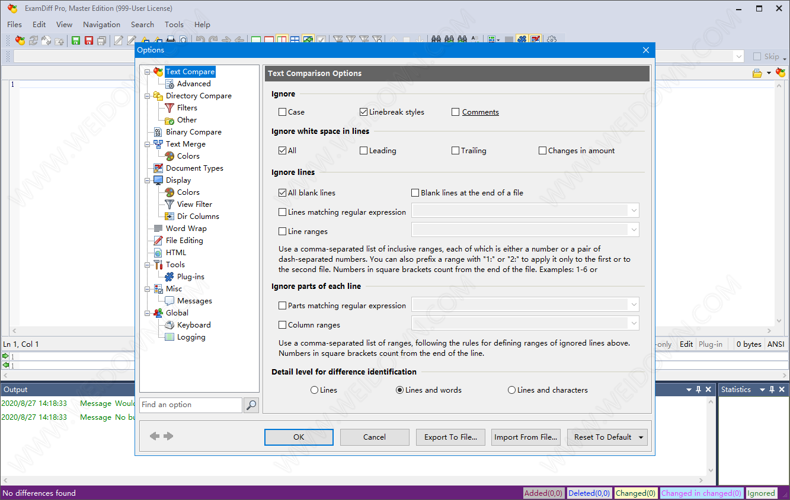Collapse the Global tree node

(147, 313)
